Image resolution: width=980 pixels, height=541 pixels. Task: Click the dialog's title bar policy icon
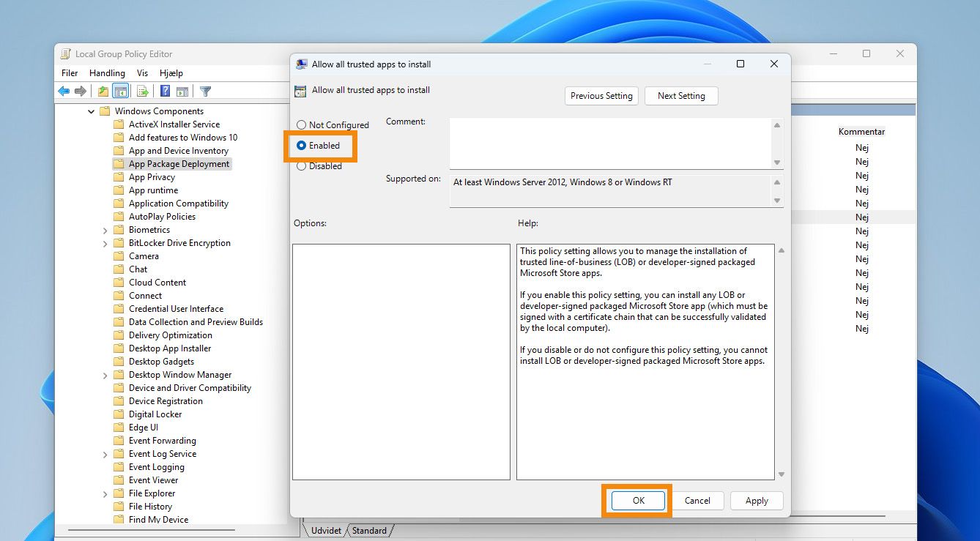point(301,64)
